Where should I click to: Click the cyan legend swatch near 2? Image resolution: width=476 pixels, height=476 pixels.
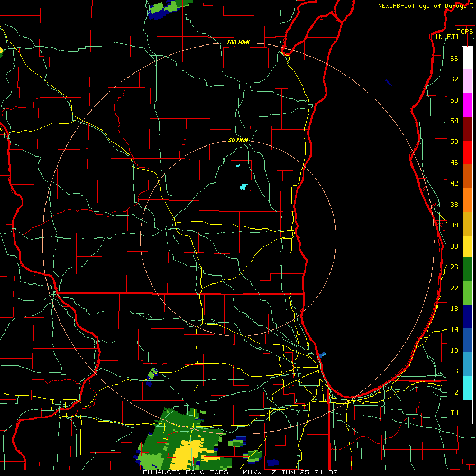pyautogui.click(x=467, y=388)
